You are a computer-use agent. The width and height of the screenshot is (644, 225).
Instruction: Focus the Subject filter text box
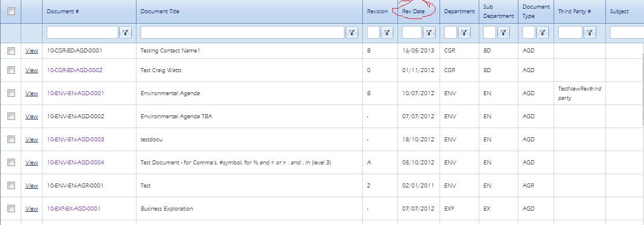(627, 32)
